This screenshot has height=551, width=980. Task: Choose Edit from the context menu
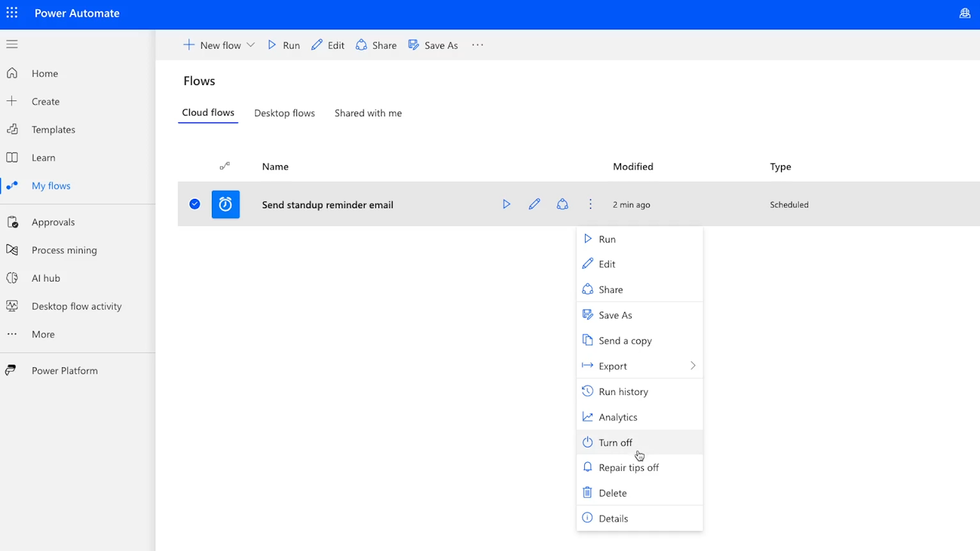[639, 264]
